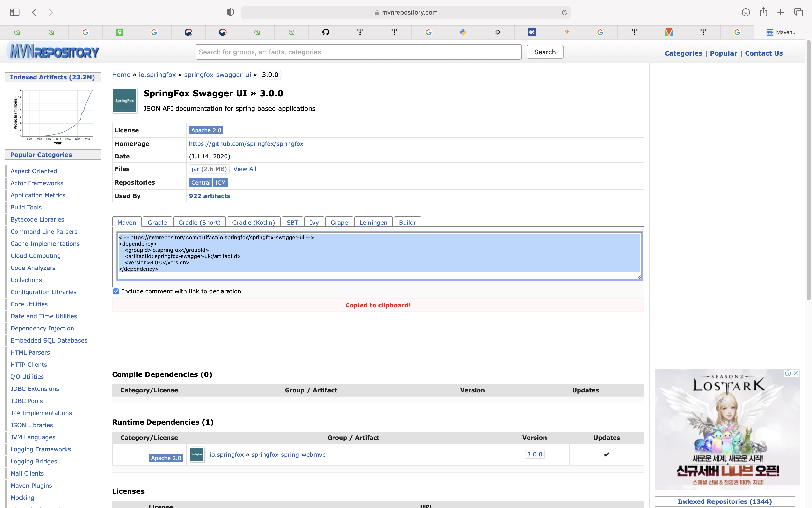Select the Leiningen tab
This screenshot has height=508, width=812.
coord(373,222)
